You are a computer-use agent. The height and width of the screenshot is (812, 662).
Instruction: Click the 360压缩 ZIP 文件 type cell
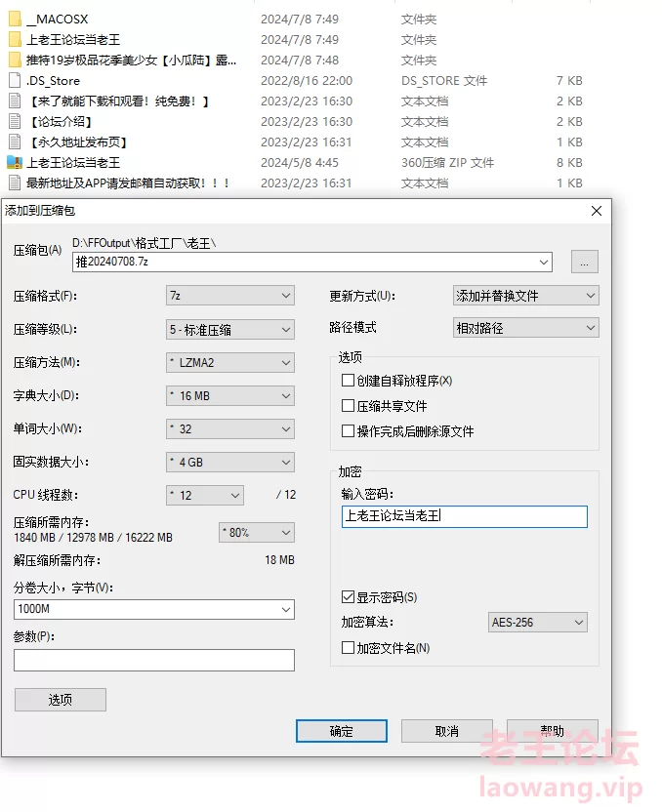447,163
